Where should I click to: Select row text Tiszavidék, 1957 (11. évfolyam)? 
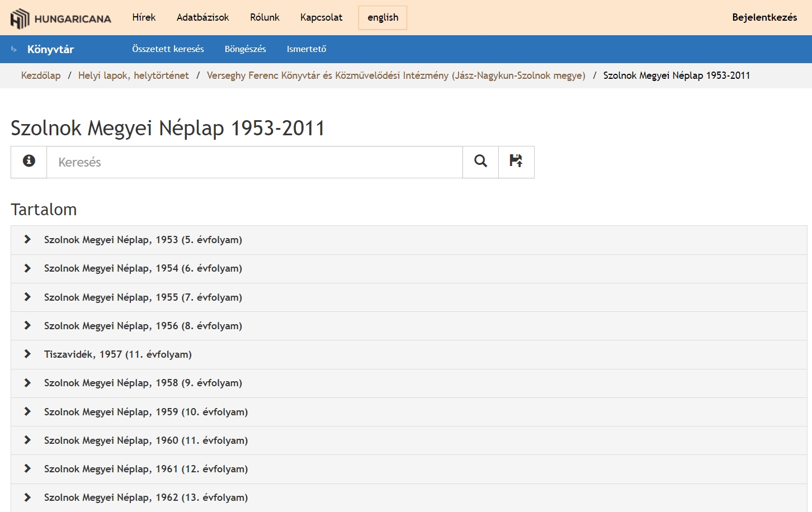tap(118, 354)
